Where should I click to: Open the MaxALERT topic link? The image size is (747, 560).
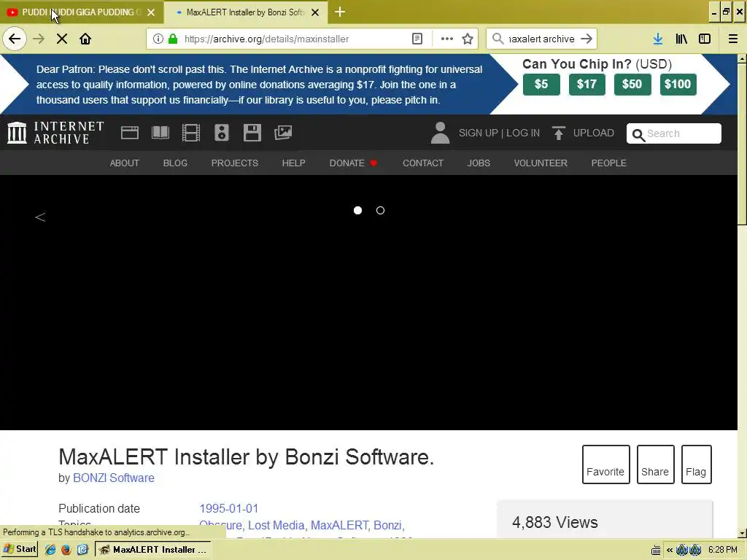point(340,525)
